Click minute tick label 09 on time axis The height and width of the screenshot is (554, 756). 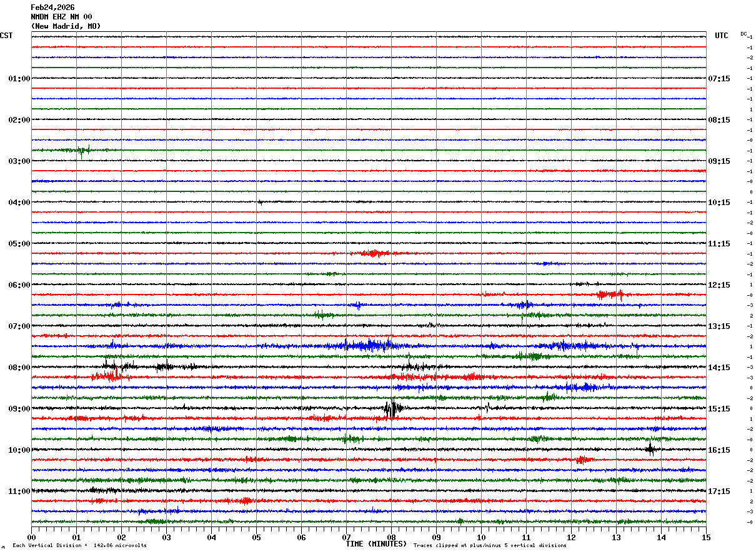tap(436, 537)
